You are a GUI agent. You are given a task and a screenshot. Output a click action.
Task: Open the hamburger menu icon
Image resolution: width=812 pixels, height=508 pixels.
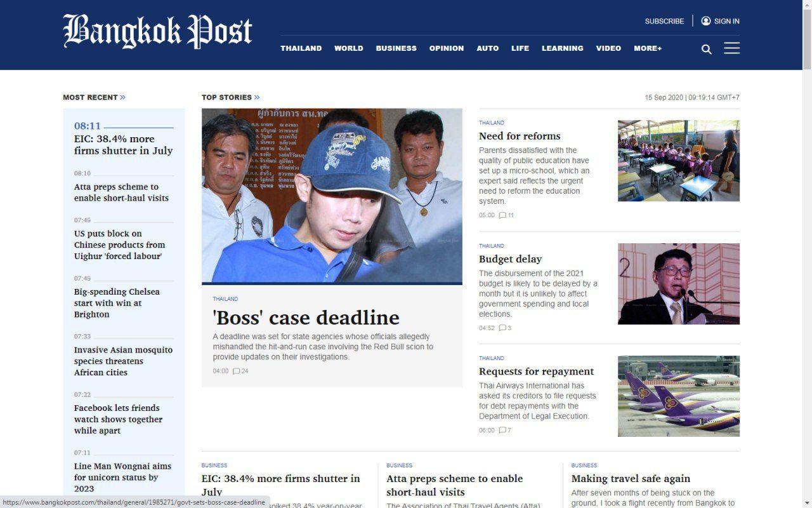click(731, 48)
